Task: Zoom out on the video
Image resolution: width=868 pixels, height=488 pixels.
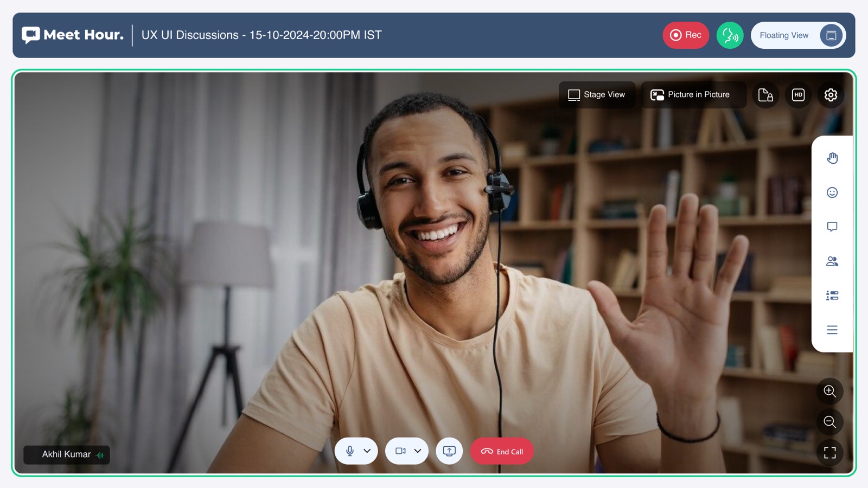Action: [829, 422]
